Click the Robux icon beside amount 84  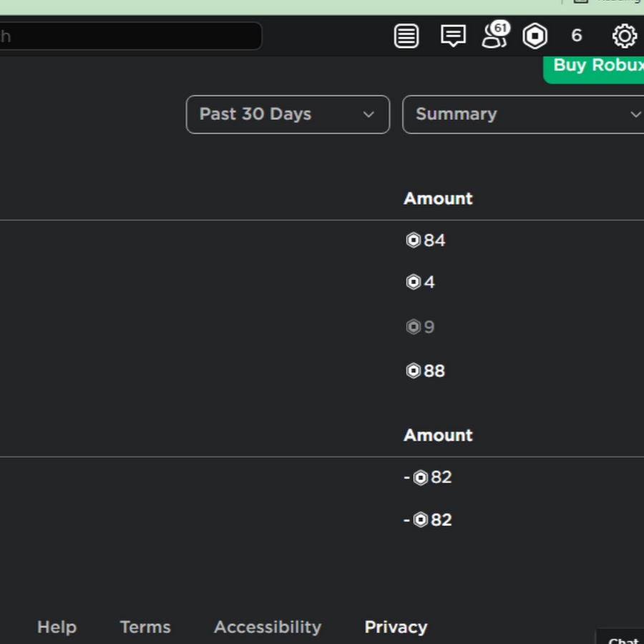coord(413,240)
